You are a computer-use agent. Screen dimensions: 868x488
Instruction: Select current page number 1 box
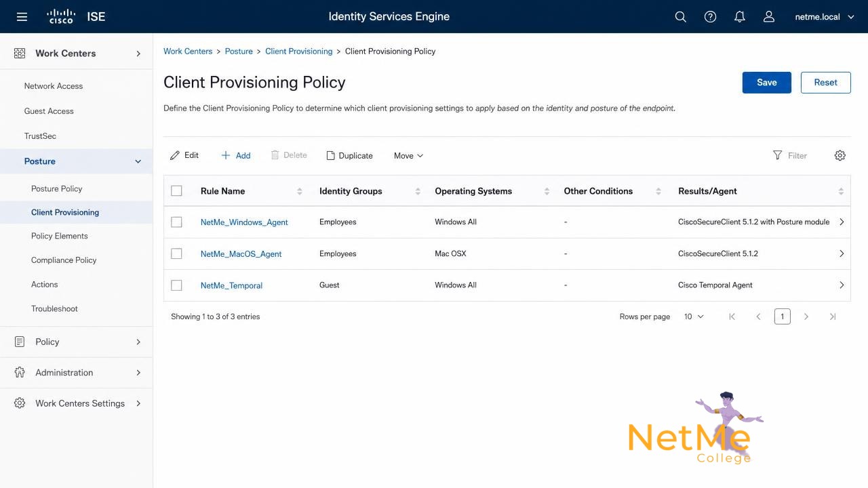[783, 317]
